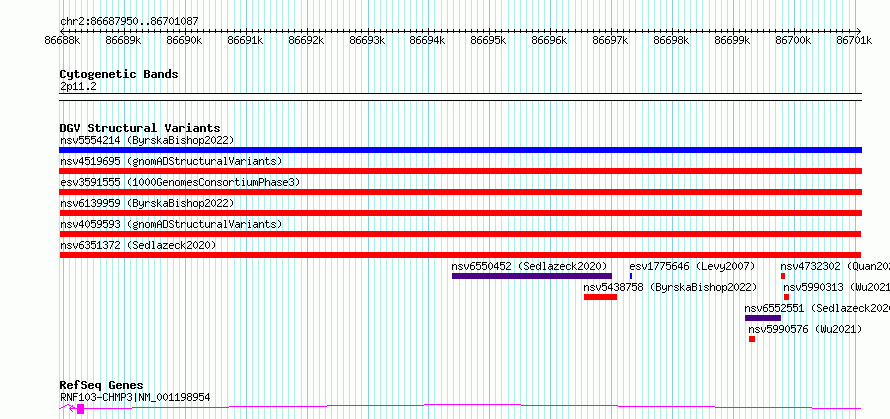
Task: Click the 86689k ruler tick label
Action: click(123, 41)
